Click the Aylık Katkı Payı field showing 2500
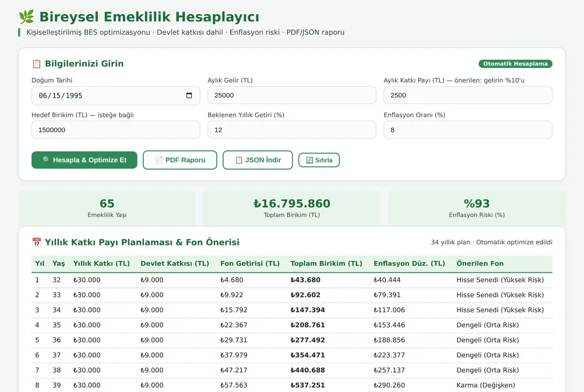Image resolution: width=584 pixels, height=392 pixels. [468, 95]
